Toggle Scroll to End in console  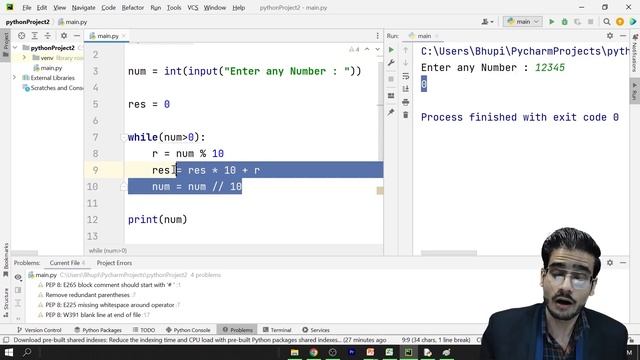coord(405,89)
